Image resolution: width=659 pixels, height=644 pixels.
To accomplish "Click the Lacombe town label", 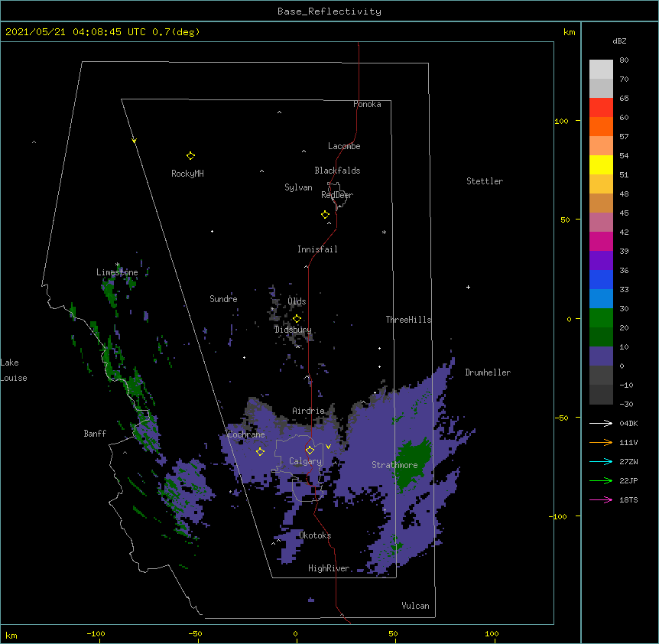I will coord(344,146).
